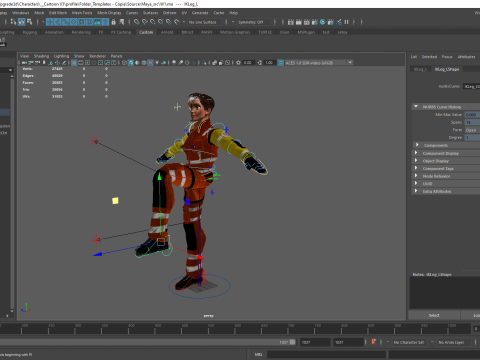Screen dimensions: 480x360
Task: Click the Spans value field
Action: click(x=472, y=122)
